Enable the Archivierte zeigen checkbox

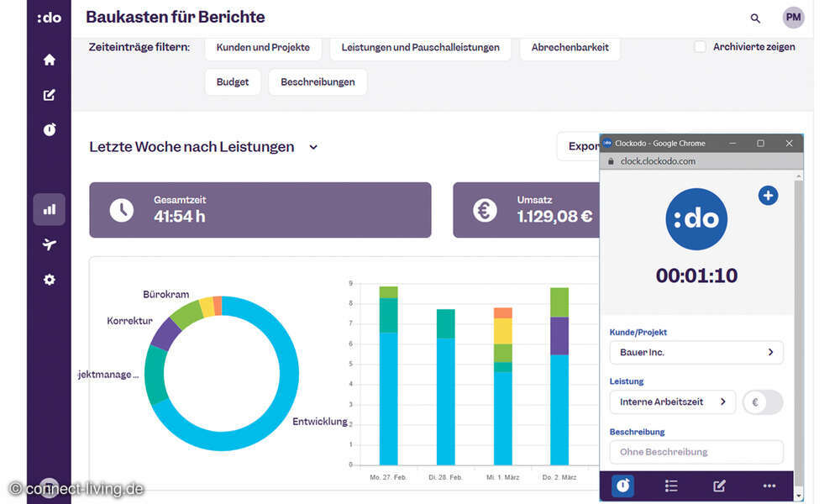[700, 47]
